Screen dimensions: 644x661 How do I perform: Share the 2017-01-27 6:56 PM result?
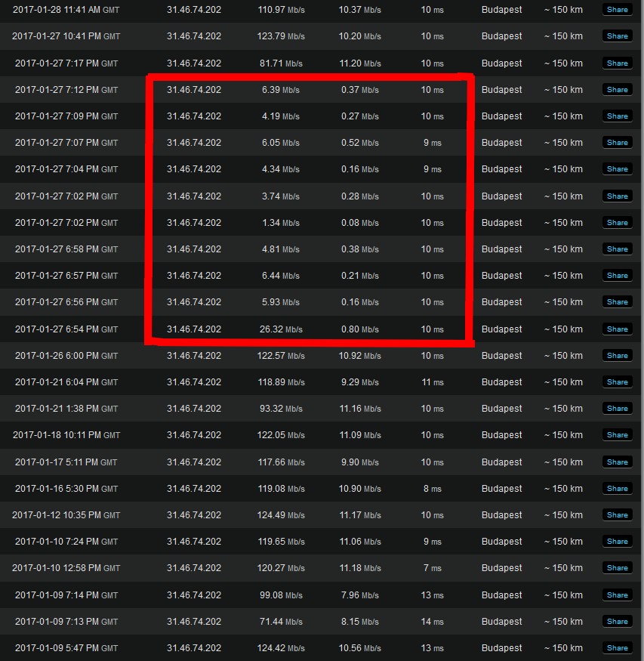617,302
